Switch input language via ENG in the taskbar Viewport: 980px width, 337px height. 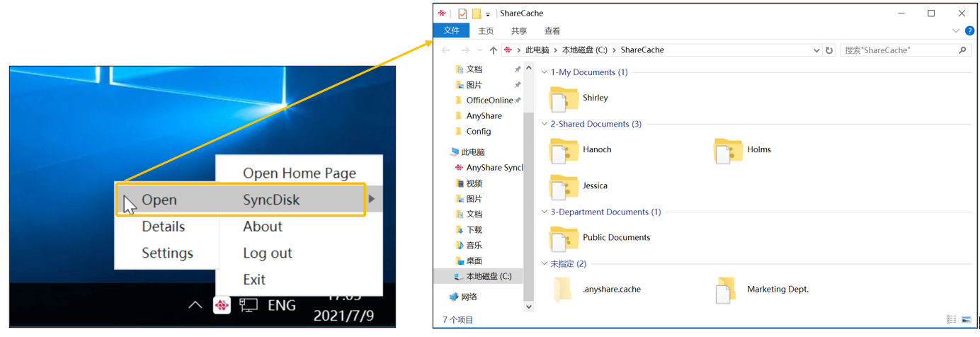pyautogui.click(x=281, y=305)
